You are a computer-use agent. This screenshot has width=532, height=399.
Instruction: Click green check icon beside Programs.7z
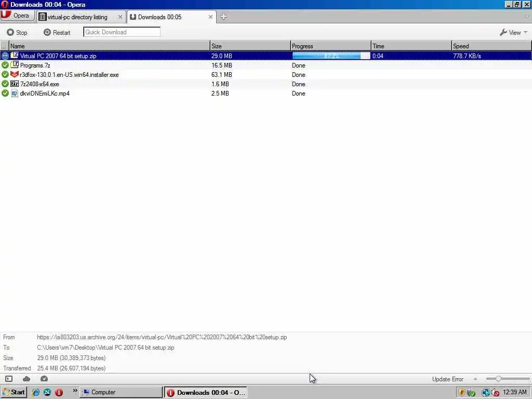point(5,65)
